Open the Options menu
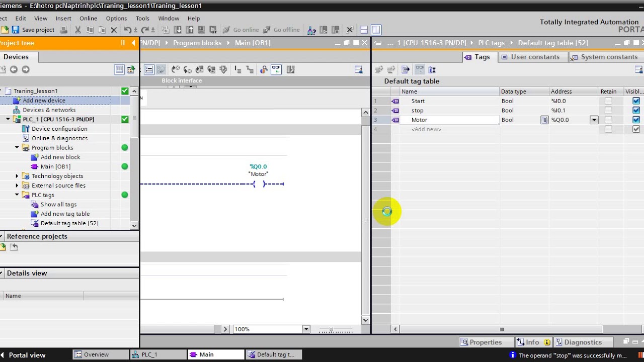Image resolution: width=644 pixels, height=362 pixels. pyautogui.click(x=116, y=18)
